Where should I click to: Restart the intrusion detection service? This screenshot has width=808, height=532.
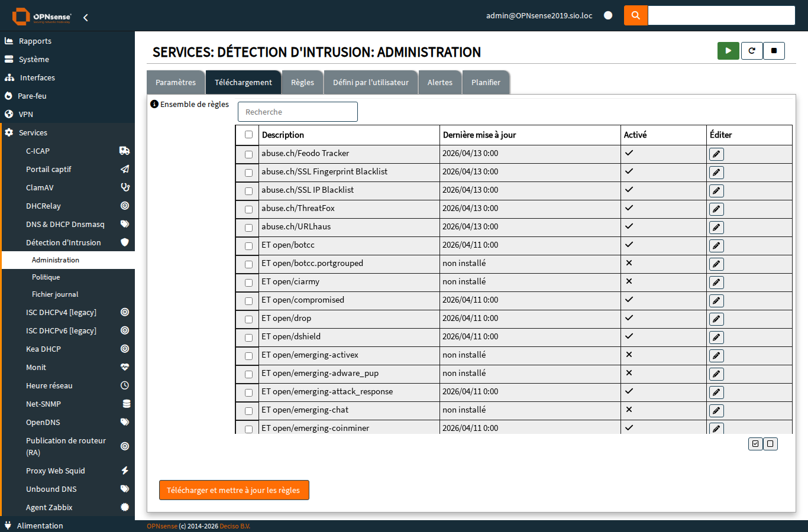752,51
